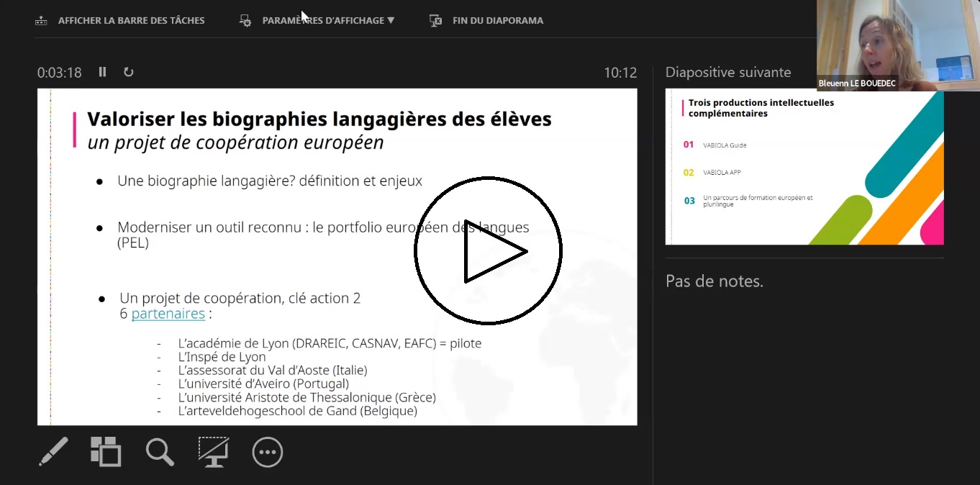
Task: End the slideshow with Fin du diaporama
Action: tap(498, 21)
